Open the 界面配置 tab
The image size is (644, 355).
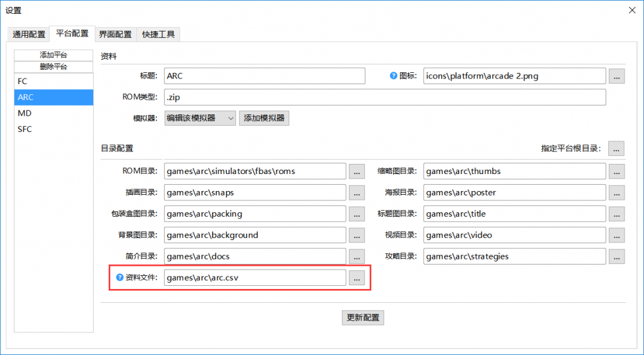[x=116, y=35]
